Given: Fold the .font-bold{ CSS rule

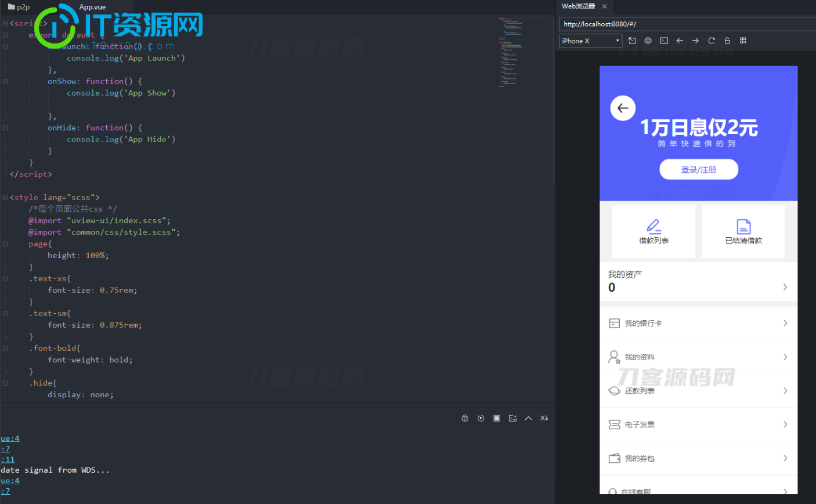Looking at the screenshot, I should [x=5, y=348].
